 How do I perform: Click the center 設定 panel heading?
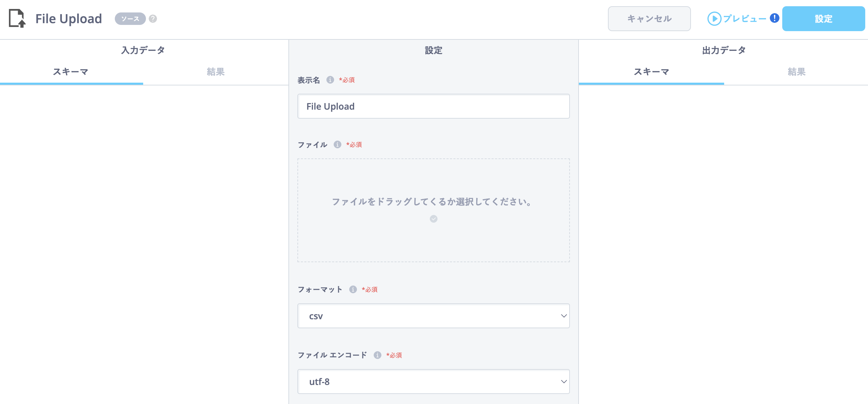[x=434, y=50]
